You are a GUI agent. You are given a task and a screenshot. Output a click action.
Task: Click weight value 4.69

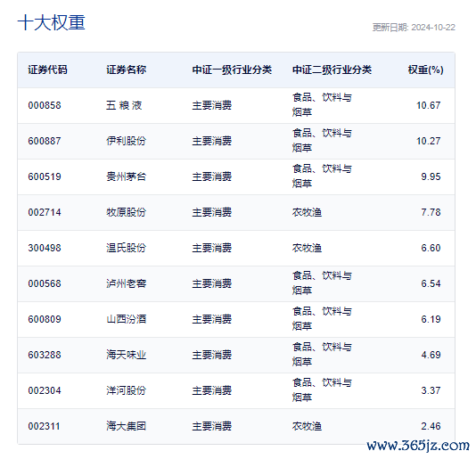tap(431, 355)
